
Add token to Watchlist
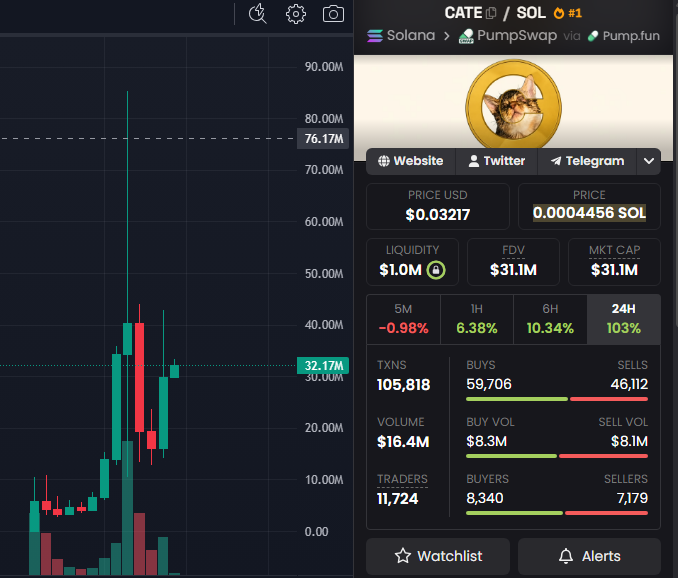438,556
